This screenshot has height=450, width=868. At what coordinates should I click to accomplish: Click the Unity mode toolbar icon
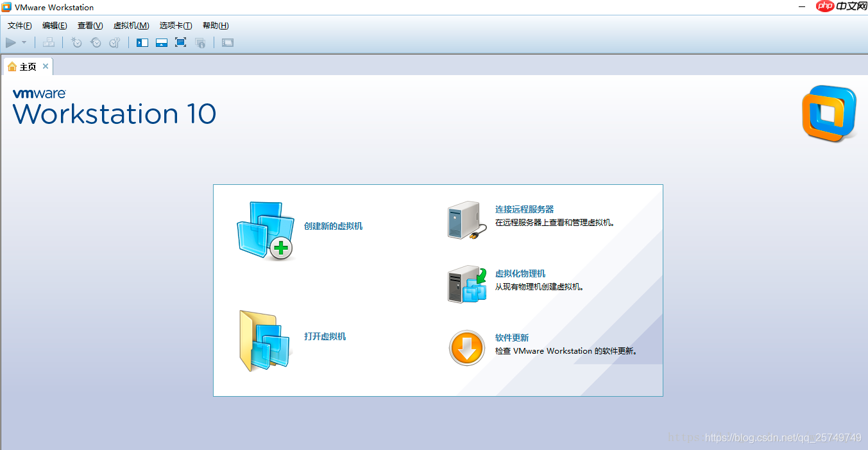(200, 42)
